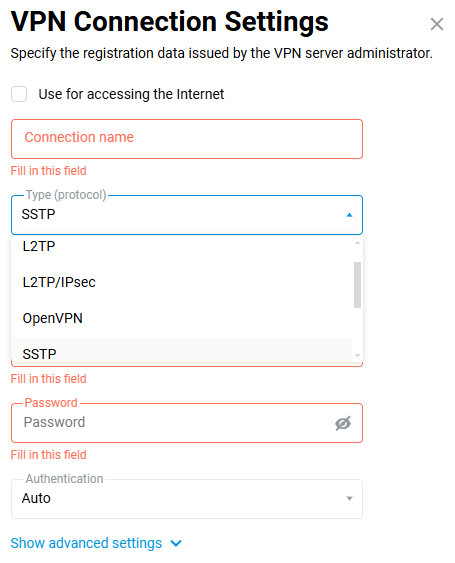Enable Use for accessing the Internet checkbox

[19, 94]
